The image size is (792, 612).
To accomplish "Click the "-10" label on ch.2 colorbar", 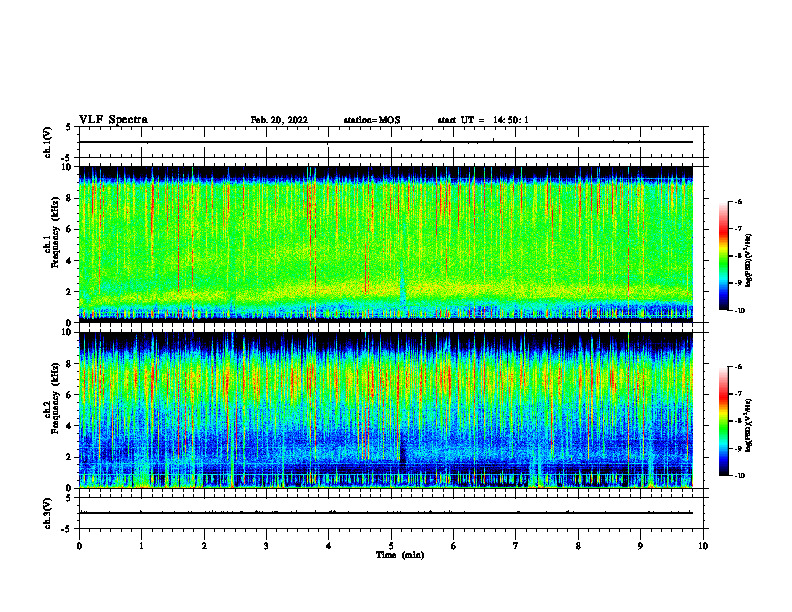I will click(740, 475).
